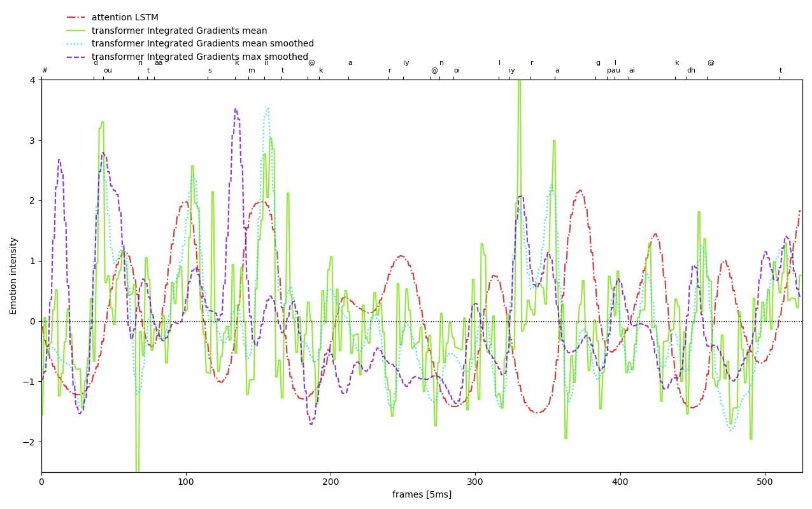
Task: Click the 'oi' phoneme label
Action: pos(457,71)
